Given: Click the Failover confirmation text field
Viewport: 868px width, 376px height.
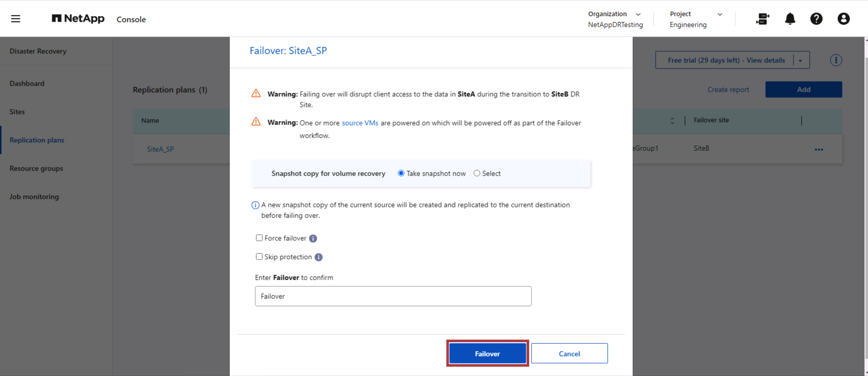Looking at the screenshot, I should [x=393, y=296].
